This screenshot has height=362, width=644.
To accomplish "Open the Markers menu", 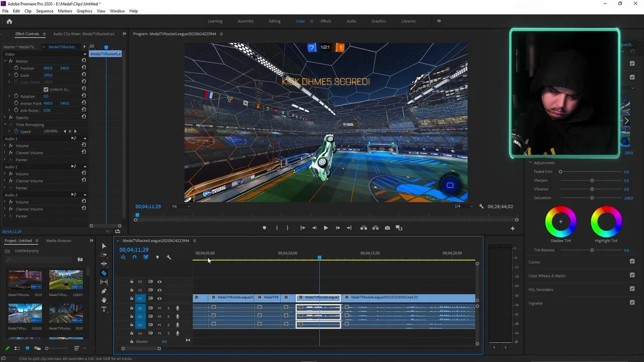I will [65, 11].
